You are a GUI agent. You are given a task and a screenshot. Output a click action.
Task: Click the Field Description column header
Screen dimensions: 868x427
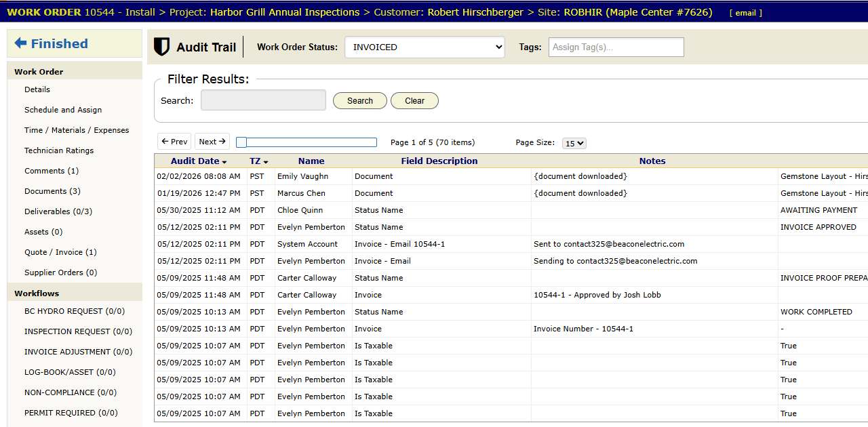439,161
